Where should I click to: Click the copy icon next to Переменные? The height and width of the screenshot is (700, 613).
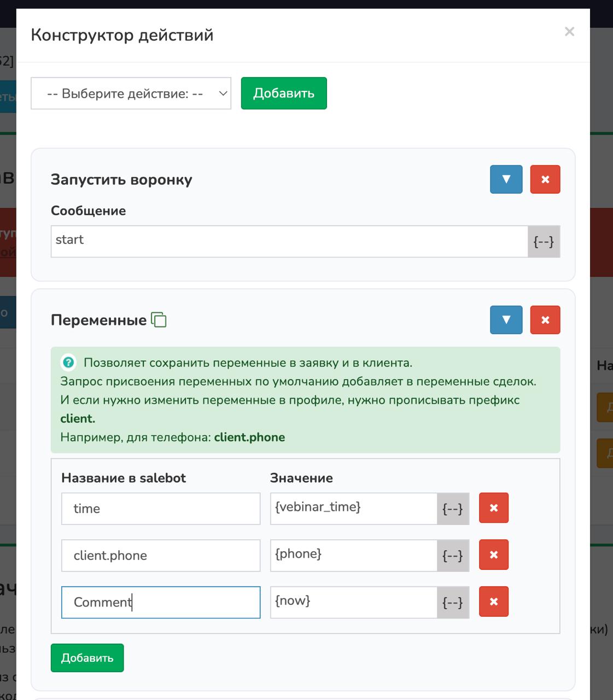pyautogui.click(x=159, y=320)
